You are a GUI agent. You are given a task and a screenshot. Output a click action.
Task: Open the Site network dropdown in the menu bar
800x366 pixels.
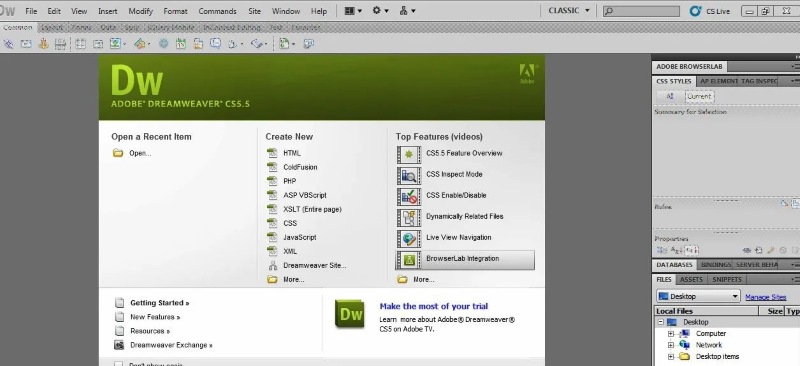[407, 11]
